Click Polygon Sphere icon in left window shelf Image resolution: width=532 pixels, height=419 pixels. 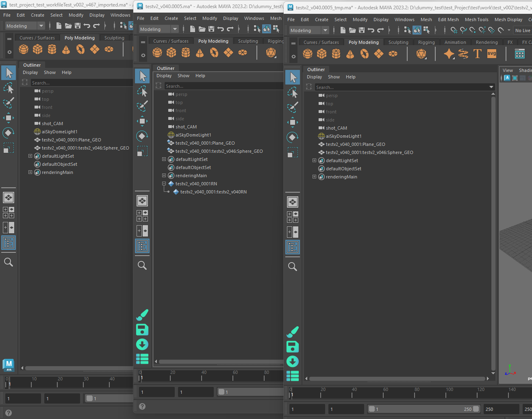[x=24, y=49]
